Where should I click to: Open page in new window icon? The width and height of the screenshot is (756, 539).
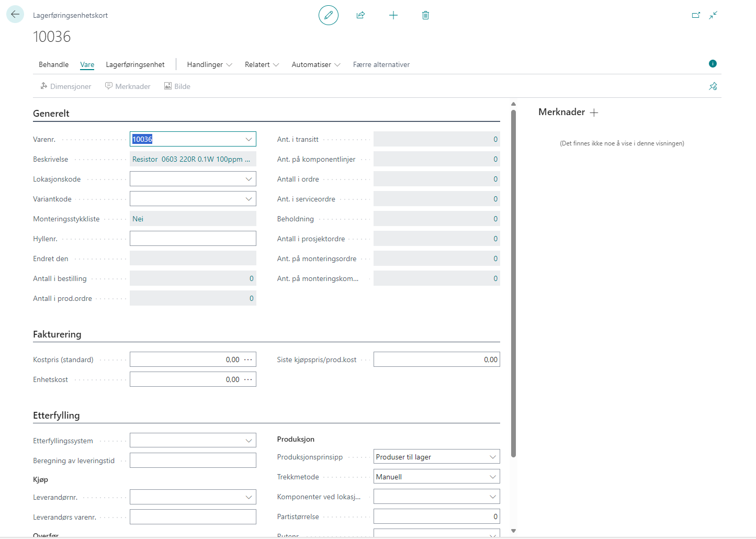pyautogui.click(x=696, y=15)
